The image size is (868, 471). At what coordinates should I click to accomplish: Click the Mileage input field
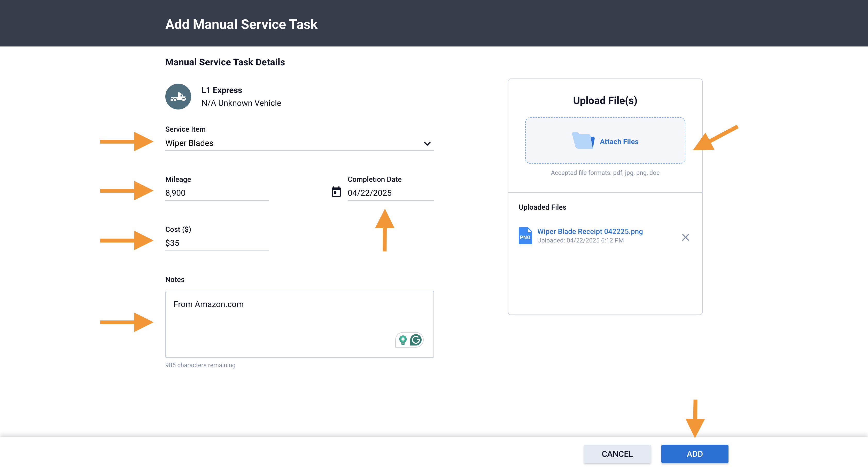coord(216,193)
